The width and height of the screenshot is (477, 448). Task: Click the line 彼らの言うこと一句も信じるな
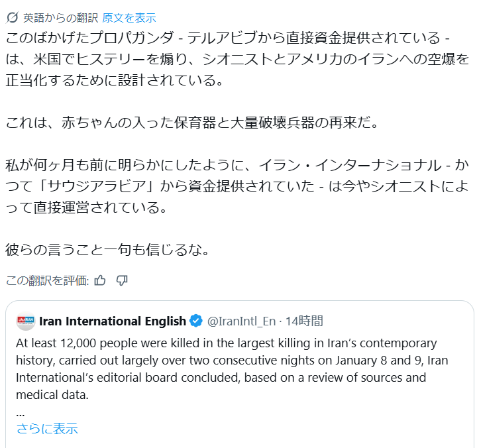click(107, 251)
